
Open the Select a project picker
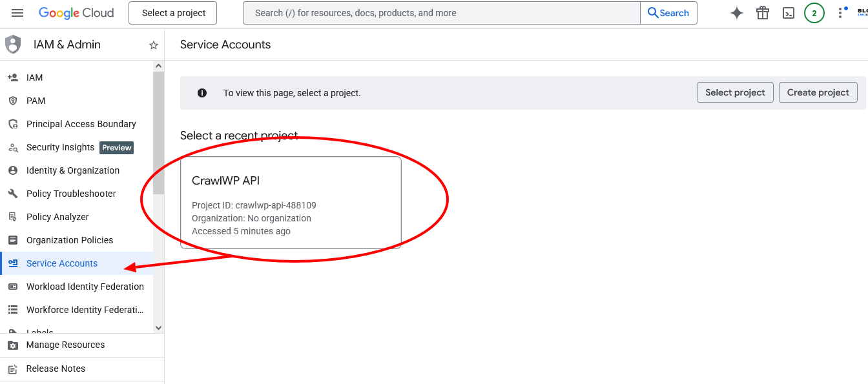[173, 13]
